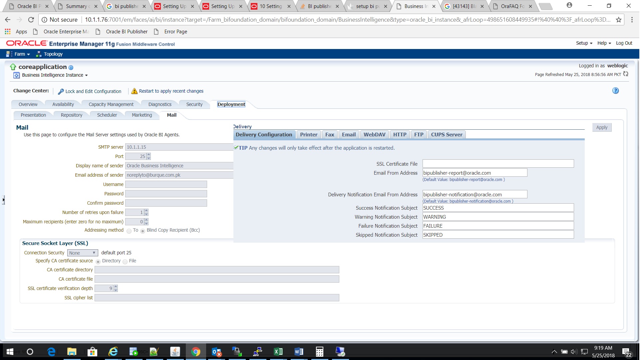
Task: Click the Topology icon in the toolbar
Action: click(x=39, y=54)
